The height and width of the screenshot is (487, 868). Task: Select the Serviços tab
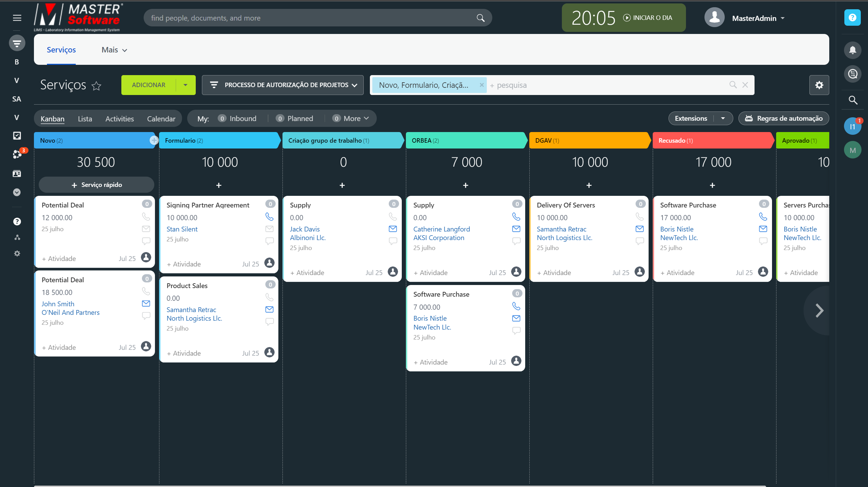[61, 50]
